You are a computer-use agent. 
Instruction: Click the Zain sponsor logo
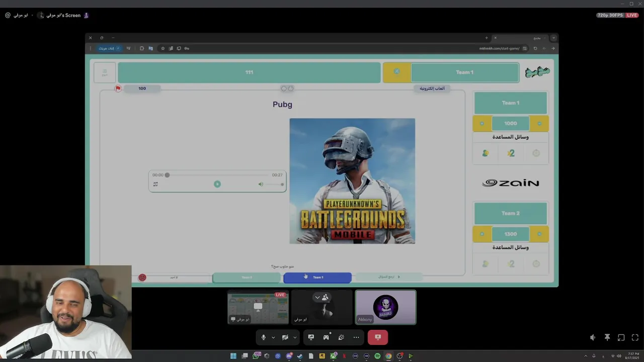[511, 183]
